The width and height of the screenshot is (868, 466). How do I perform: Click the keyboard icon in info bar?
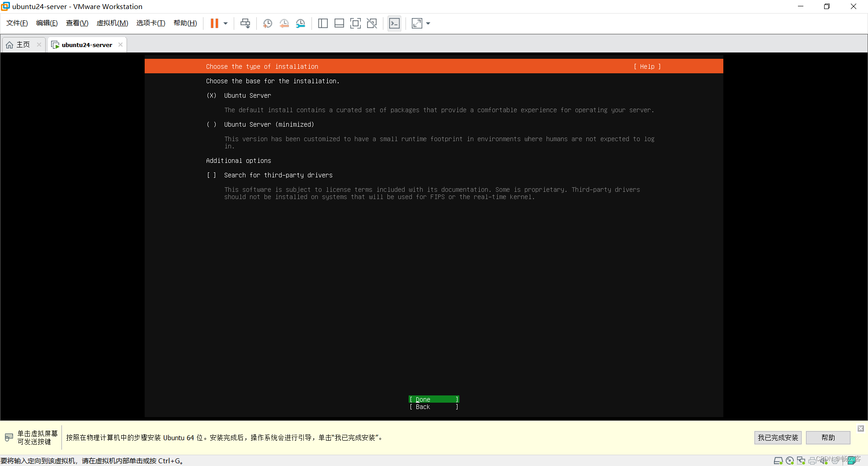[x=9, y=437]
